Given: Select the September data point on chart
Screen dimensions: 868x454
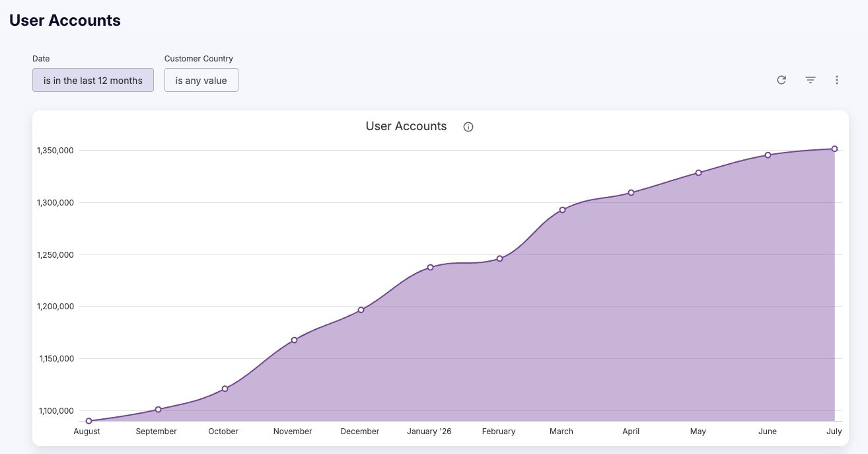Looking at the screenshot, I should pyautogui.click(x=158, y=409).
